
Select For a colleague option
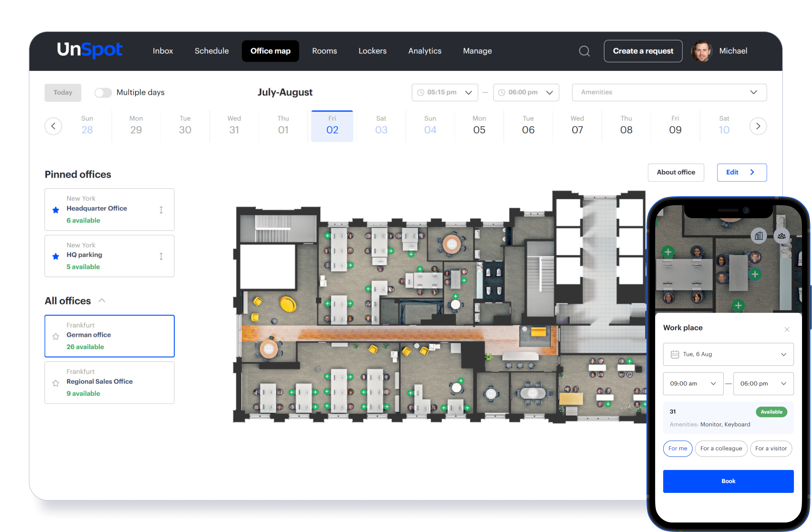click(721, 448)
